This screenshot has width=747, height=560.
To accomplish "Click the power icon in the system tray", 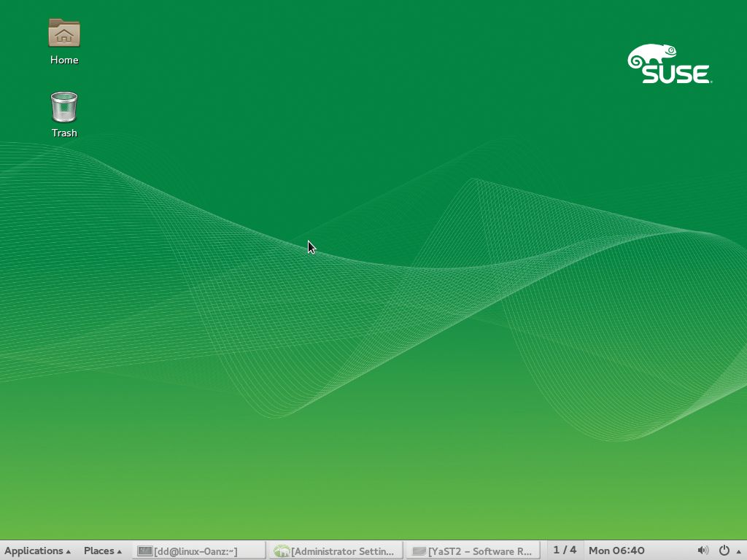I will (x=724, y=551).
